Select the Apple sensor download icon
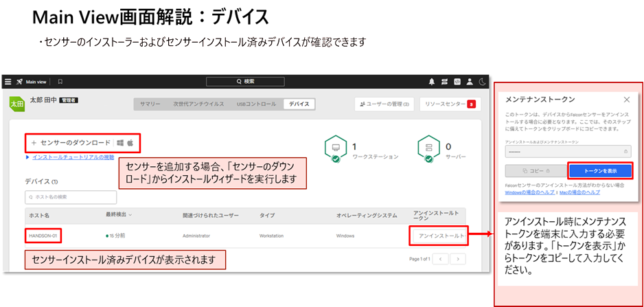The image size is (644, 307). click(130, 142)
